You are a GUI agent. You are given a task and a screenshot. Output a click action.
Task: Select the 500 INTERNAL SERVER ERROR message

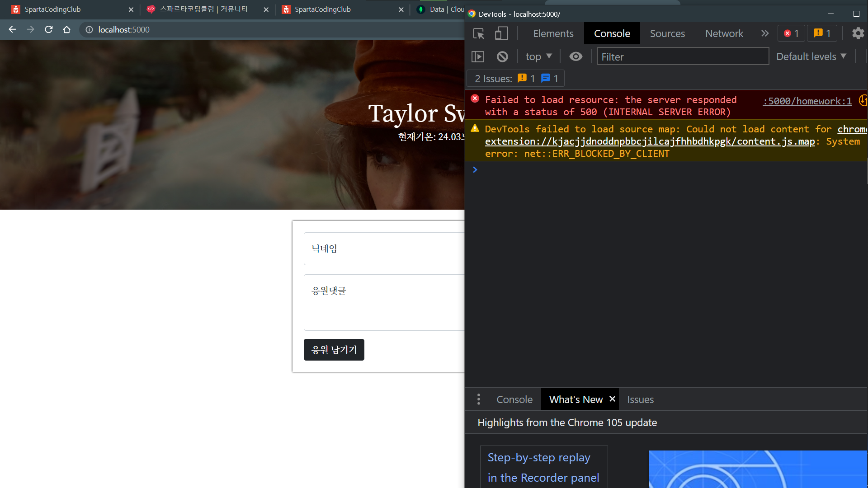click(x=611, y=106)
